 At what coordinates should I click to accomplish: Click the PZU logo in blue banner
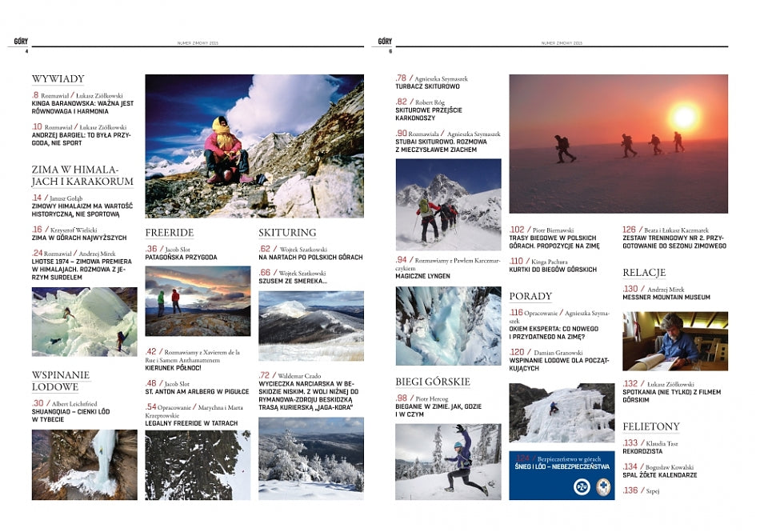[581, 486]
